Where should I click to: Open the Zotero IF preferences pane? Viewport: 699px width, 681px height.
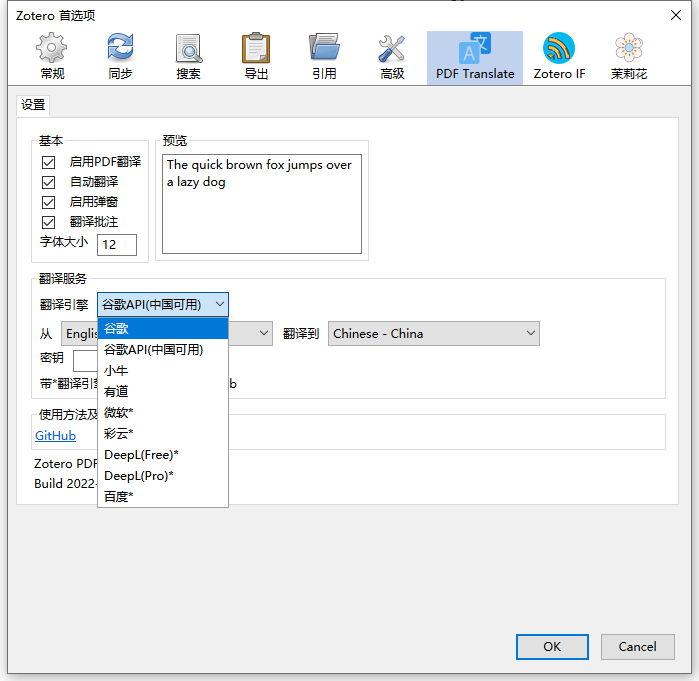559,57
